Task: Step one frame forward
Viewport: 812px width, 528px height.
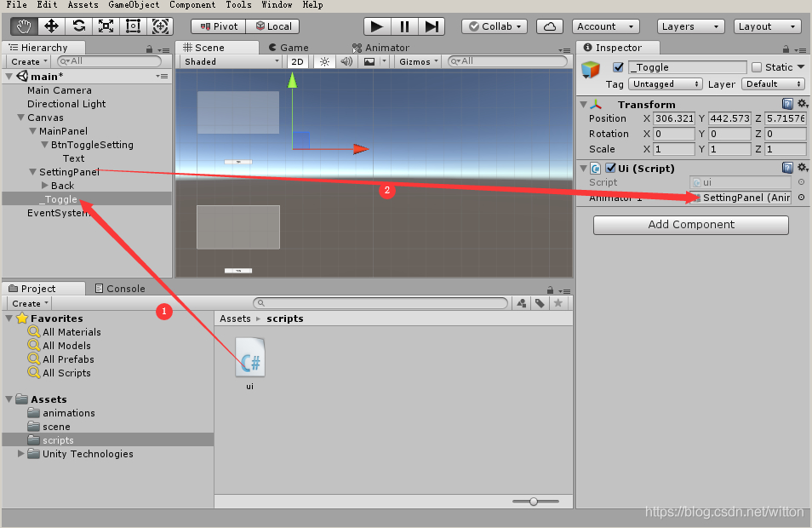Action: tap(432, 26)
